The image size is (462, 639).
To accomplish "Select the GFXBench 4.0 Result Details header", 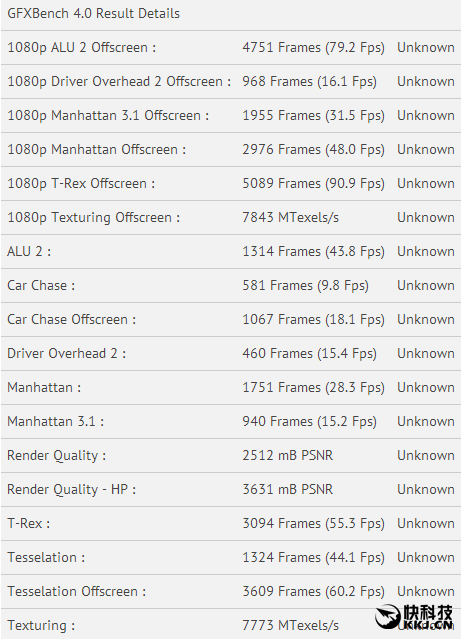I will (94, 13).
